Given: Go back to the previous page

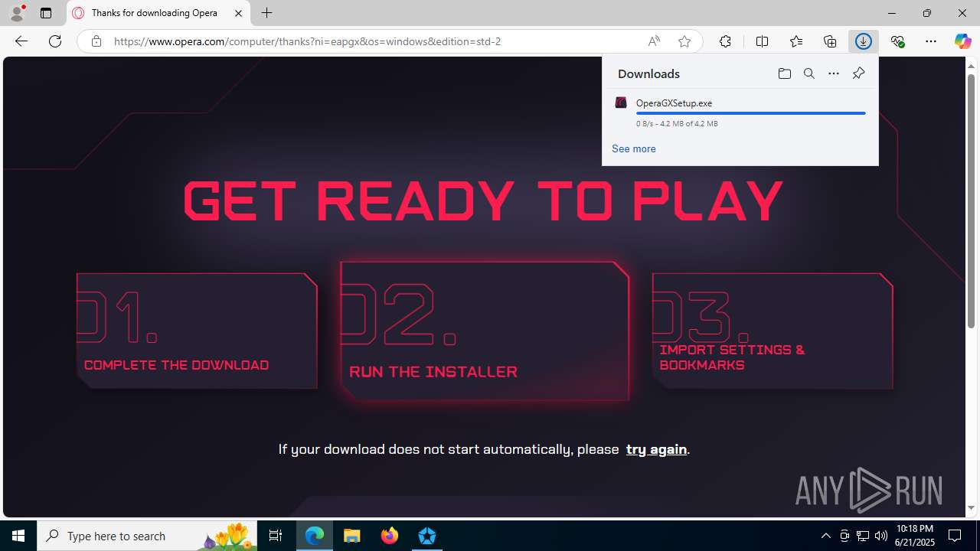Looking at the screenshot, I should pos(21,41).
